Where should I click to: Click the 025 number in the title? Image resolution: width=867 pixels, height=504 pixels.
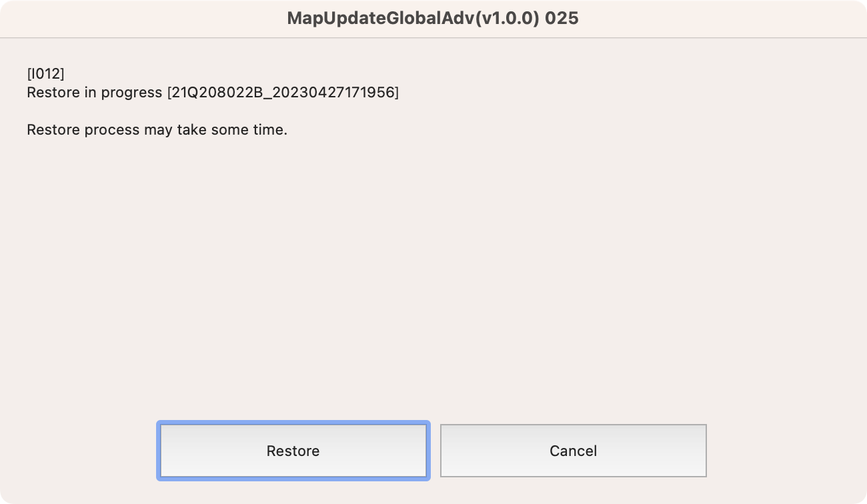(562, 18)
